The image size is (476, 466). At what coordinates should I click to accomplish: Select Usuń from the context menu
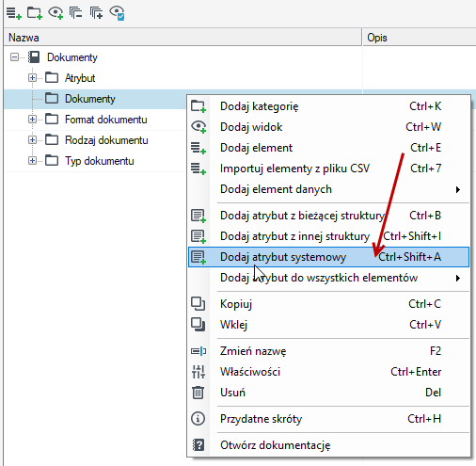pyautogui.click(x=328, y=393)
